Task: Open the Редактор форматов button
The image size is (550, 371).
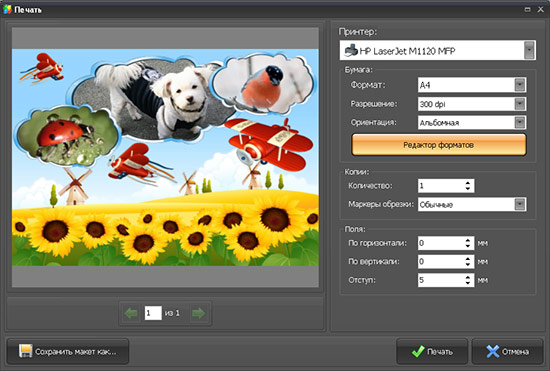Action: coord(439,145)
